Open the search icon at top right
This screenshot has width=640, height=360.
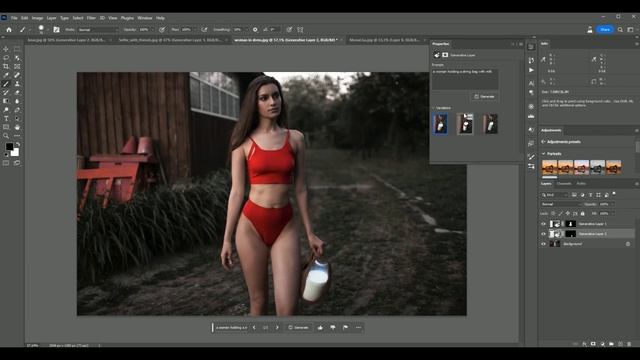pyautogui.click(x=620, y=29)
